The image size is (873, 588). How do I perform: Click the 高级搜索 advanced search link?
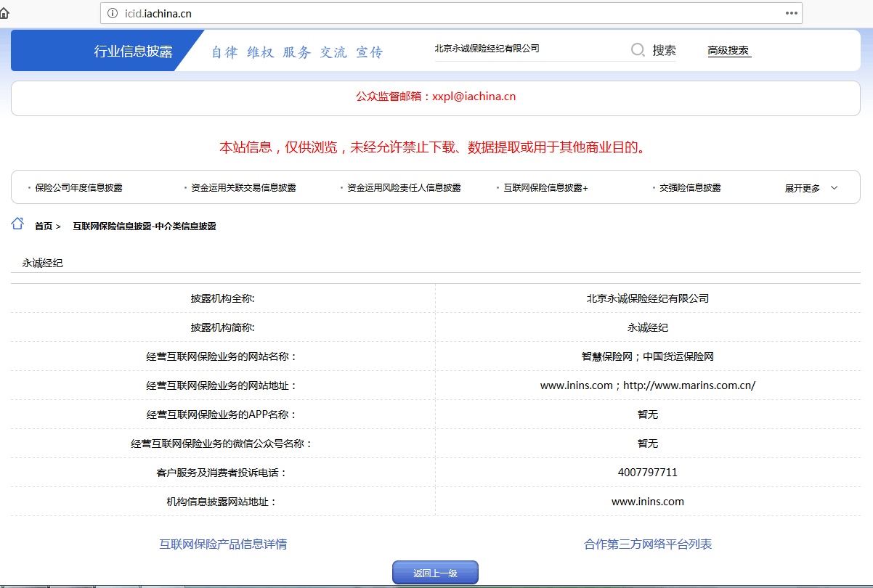pos(728,51)
